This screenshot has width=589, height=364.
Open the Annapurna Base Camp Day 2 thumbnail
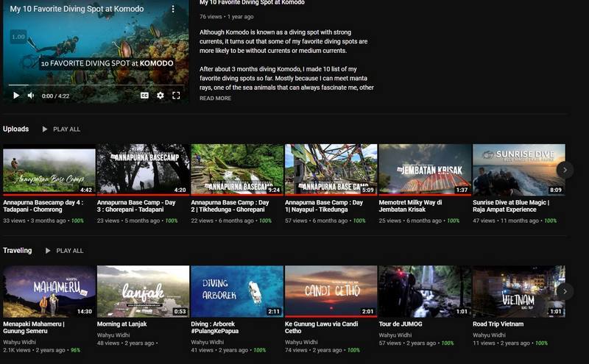point(237,170)
